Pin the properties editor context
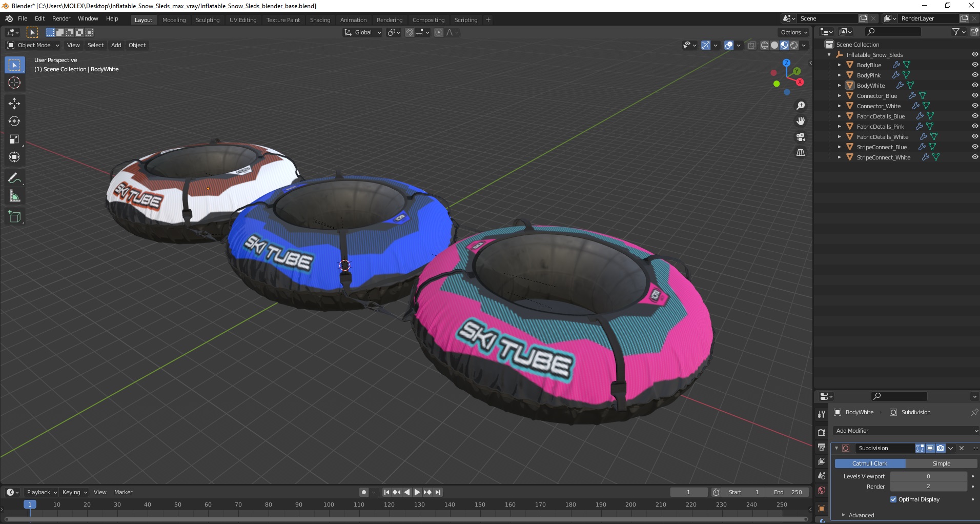Image resolution: width=980 pixels, height=524 pixels. coord(974,412)
